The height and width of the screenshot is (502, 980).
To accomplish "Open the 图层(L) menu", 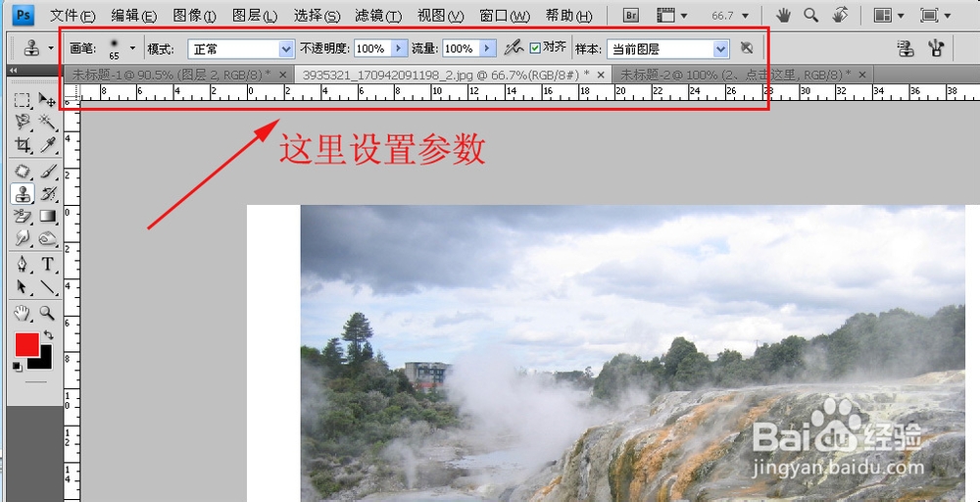I will [255, 16].
